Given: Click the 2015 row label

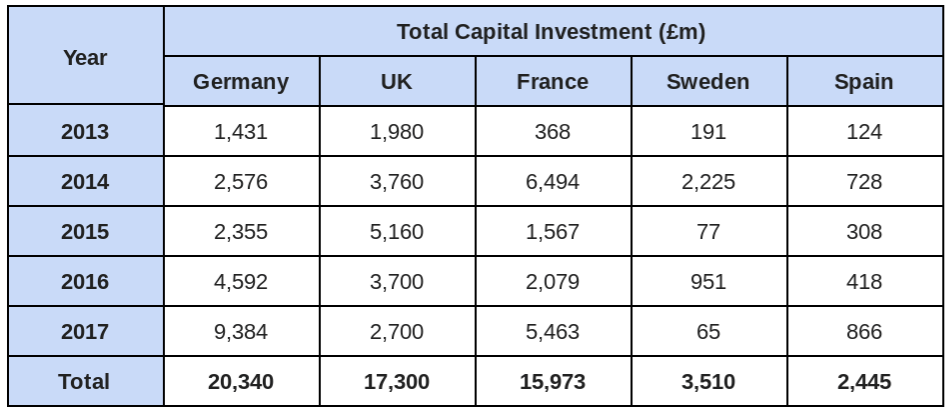Looking at the screenshot, I should pyautogui.click(x=85, y=231).
